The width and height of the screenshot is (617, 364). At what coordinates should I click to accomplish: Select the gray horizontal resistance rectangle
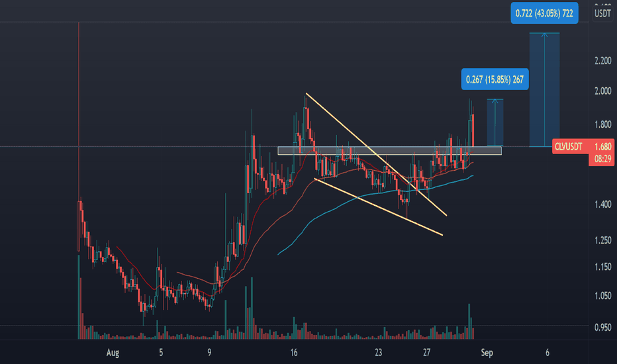389,151
